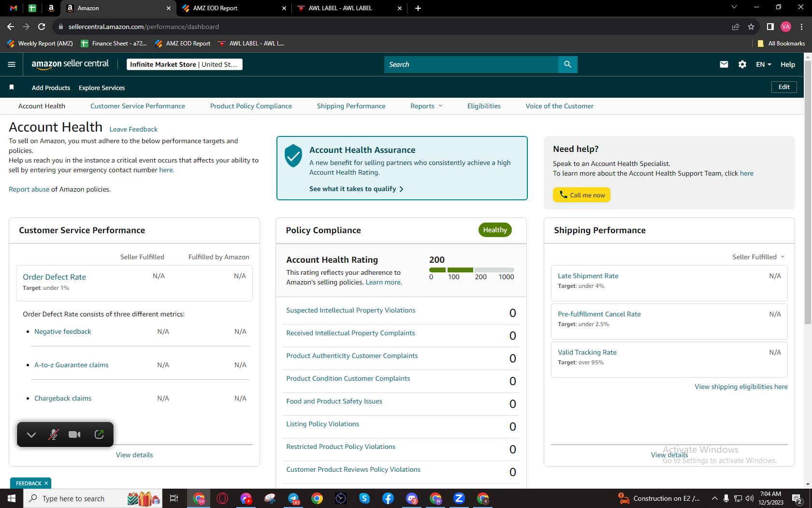This screenshot has width=812, height=508.
Task: Open the Voice of the Customer tab
Action: click(x=560, y=106)
